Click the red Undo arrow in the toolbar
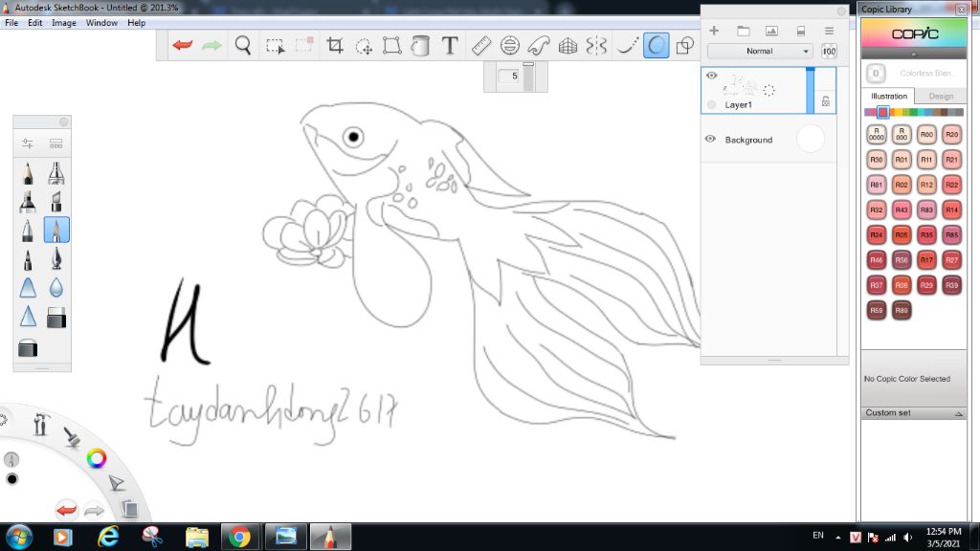This screenshot has width=980, height=551. pyautogui.click(x=183, y=45)
